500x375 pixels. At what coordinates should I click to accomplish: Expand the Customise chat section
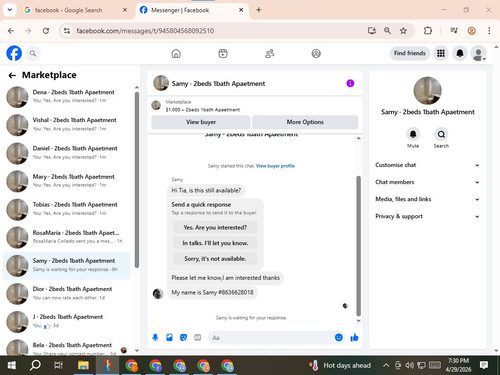(x=427, y=165)
